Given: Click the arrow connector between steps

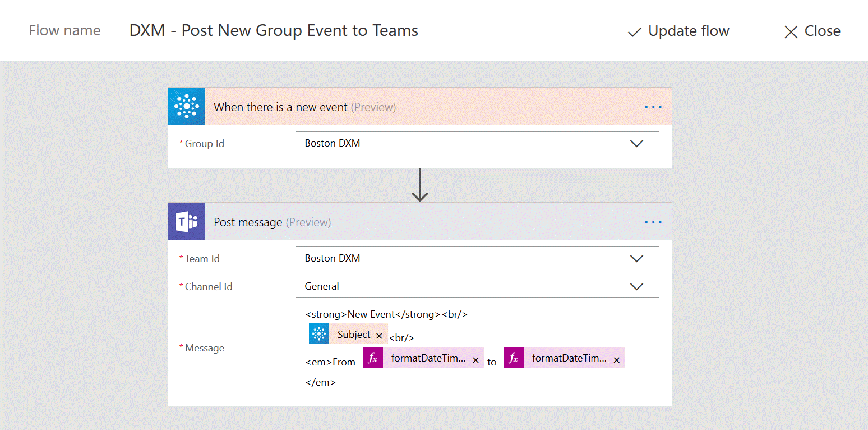Looking at the screenshot, I should (x=420, y=185).
